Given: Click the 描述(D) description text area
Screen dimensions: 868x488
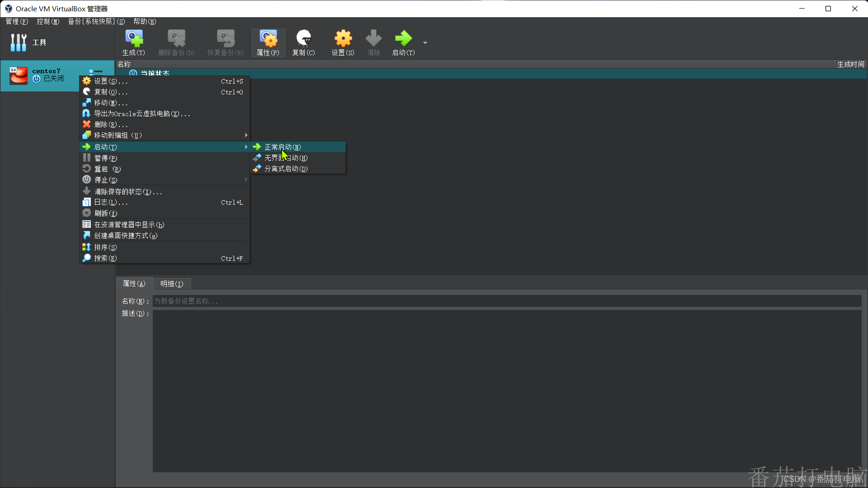Looking at the screenshot, I should [x=507, y=391].
